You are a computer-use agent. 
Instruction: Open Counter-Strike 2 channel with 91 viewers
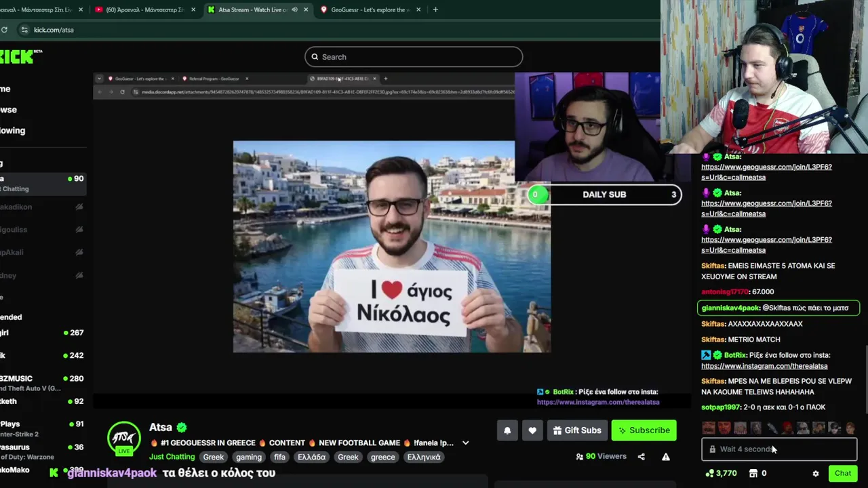tap(42, 428)
